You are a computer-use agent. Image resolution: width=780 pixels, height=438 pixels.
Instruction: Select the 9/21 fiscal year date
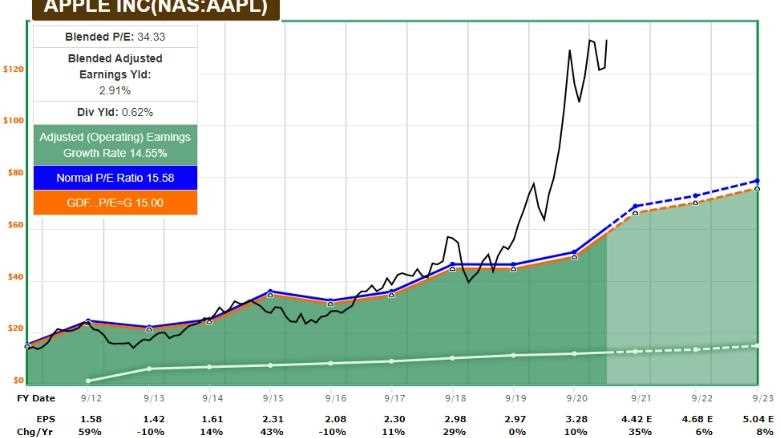point(641,398)
